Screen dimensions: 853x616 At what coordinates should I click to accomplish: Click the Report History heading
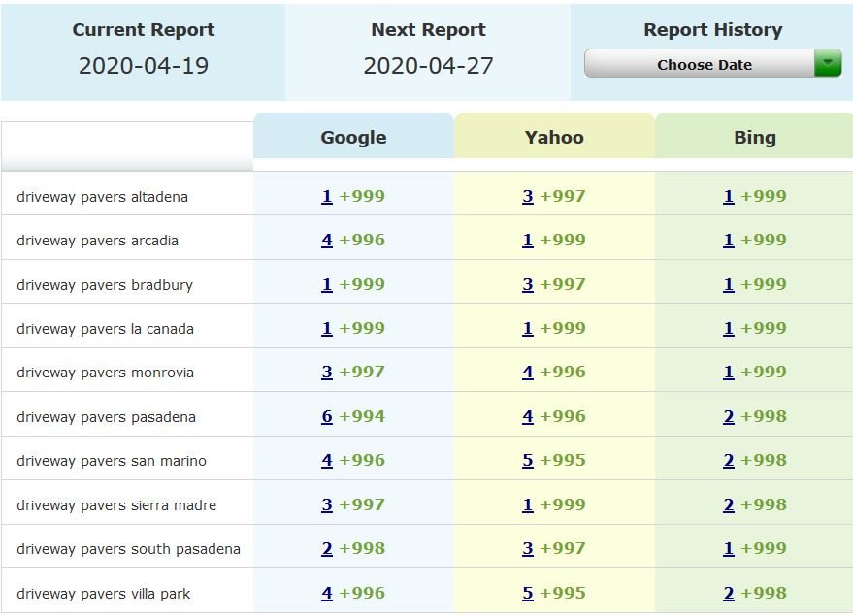(712, 29)
